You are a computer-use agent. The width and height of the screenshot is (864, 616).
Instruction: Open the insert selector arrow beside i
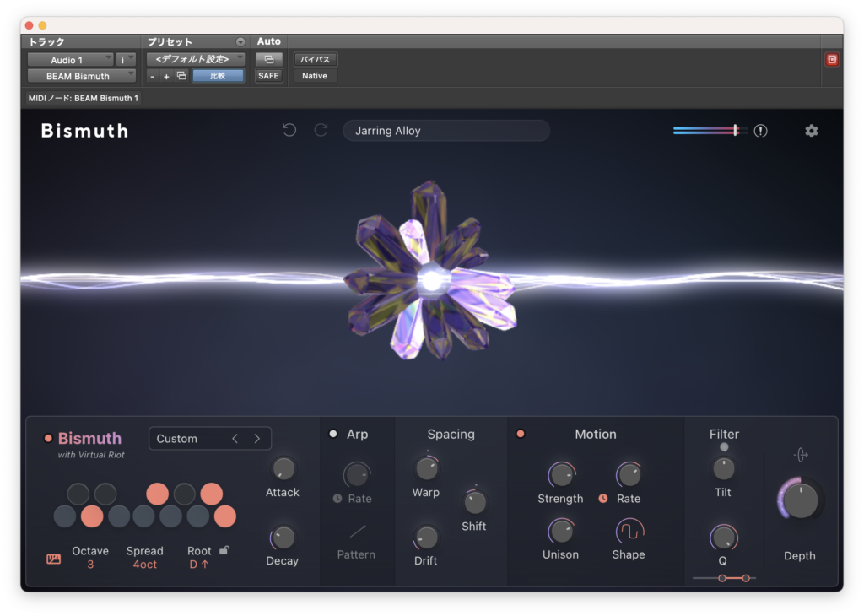[132, 59]
